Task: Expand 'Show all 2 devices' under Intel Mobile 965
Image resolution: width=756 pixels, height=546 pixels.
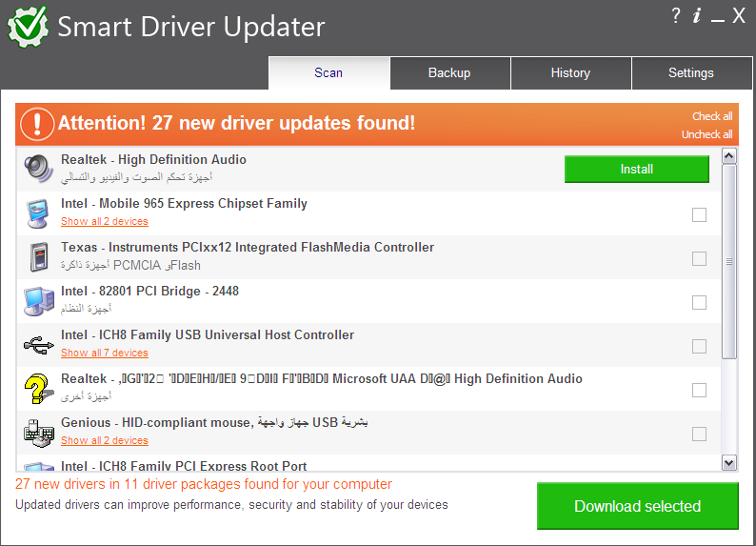Action: 105,221
